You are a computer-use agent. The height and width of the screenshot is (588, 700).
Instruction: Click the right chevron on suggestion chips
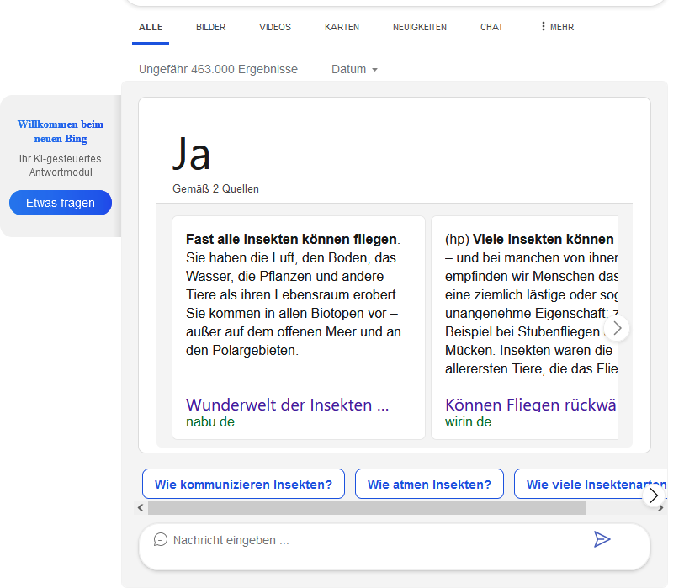coord(654,495)
